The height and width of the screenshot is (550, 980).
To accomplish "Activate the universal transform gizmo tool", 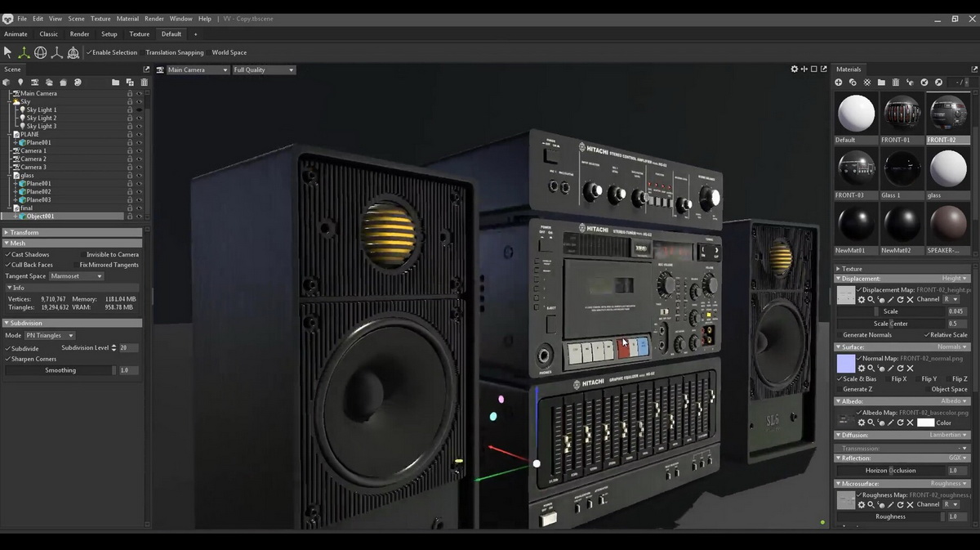I will coord(73,52).
